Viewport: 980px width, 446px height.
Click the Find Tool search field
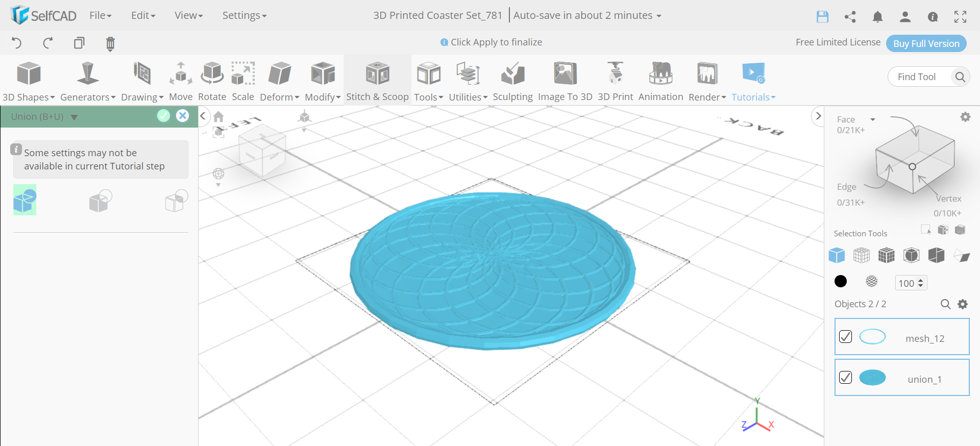(x=928, y=77)
